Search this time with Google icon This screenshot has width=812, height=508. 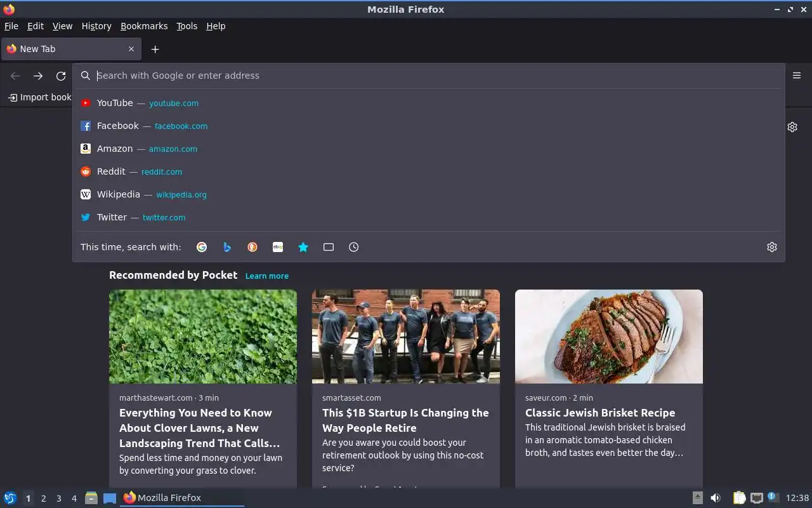coord(202,247)
